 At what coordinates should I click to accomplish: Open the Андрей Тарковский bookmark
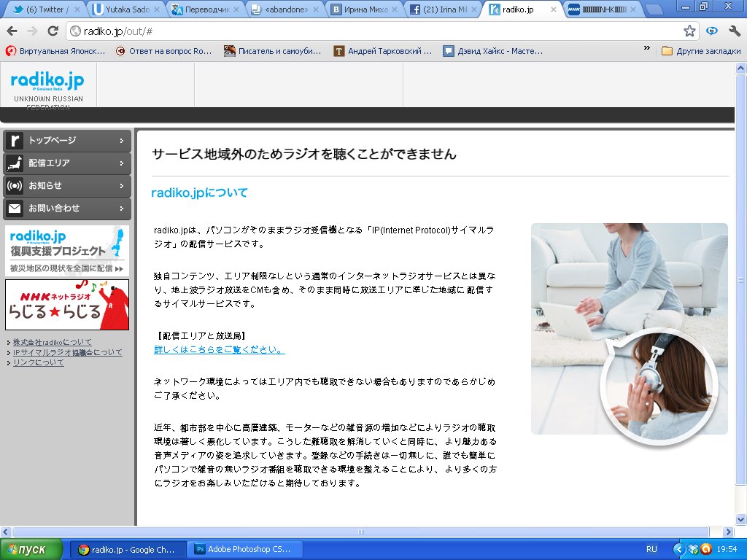(x=383, y=51)
